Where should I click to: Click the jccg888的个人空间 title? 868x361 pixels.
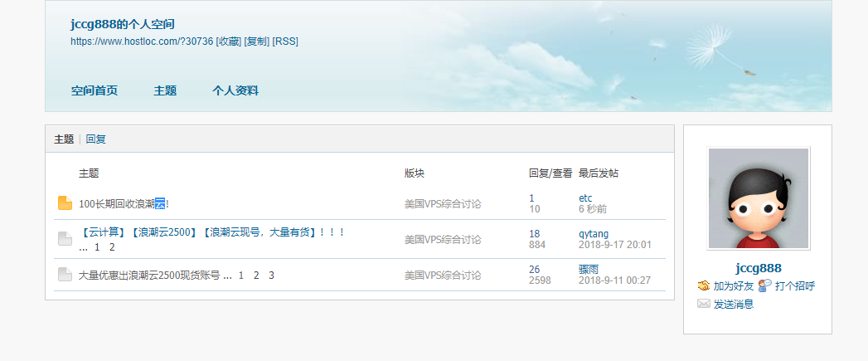tap(123, 24)
